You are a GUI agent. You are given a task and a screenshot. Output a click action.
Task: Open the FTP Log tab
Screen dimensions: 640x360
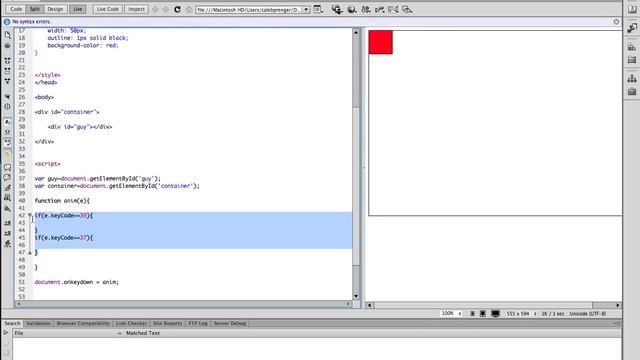pos(198,323)
